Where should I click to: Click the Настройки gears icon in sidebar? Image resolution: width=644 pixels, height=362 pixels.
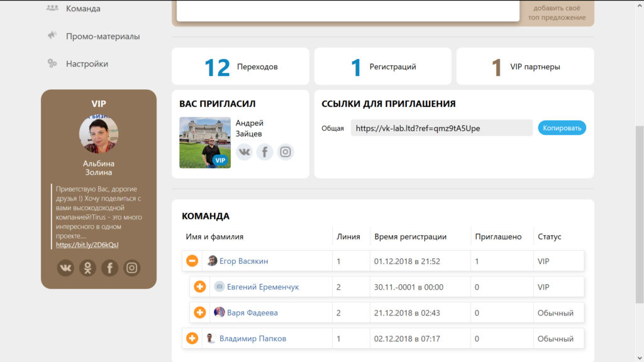(52, 63)
